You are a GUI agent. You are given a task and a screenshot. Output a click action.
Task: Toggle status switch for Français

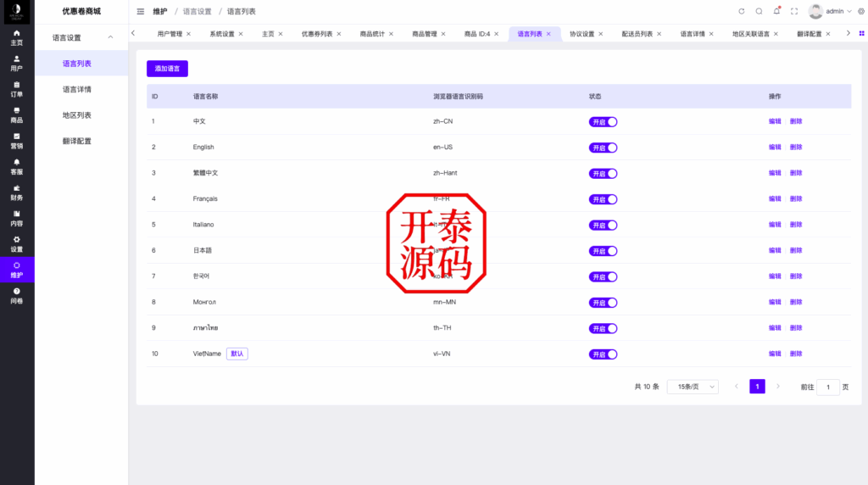pos(603,199)
